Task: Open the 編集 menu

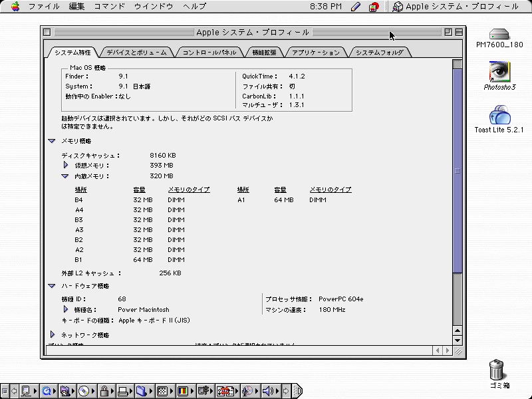Action: coord(76,6)
